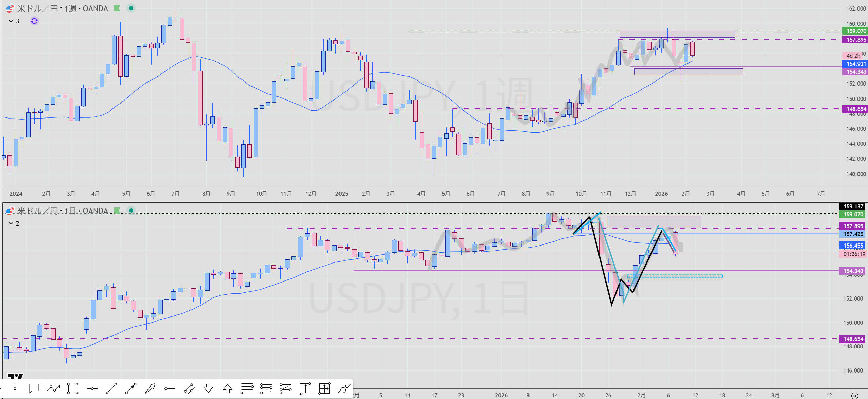Click daily chart market status green dot
Viewport: 868px width, 399px height.
click(131, 211)
